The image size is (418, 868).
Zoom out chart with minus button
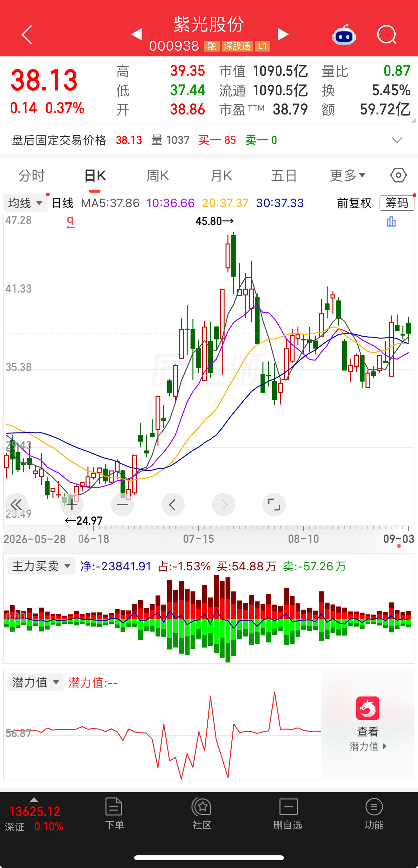click(x=122, y=505)
